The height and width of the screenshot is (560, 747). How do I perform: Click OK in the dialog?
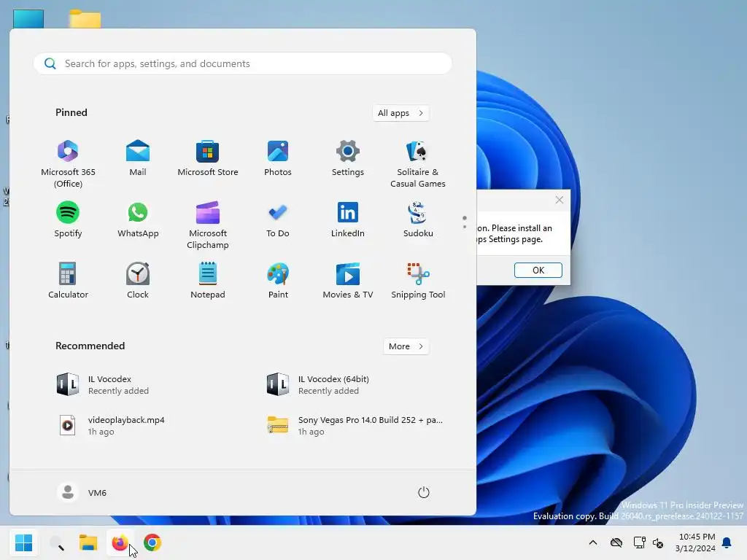pyautogui.click(x=538, y=270)
